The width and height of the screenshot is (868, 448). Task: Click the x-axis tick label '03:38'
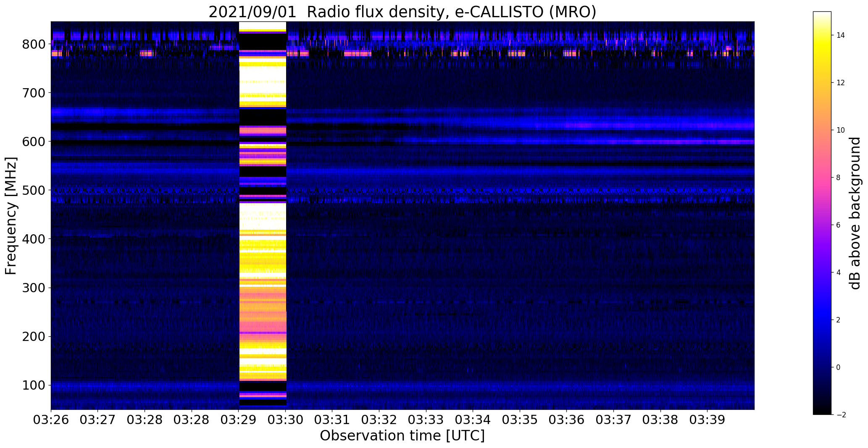coord(660,420)
